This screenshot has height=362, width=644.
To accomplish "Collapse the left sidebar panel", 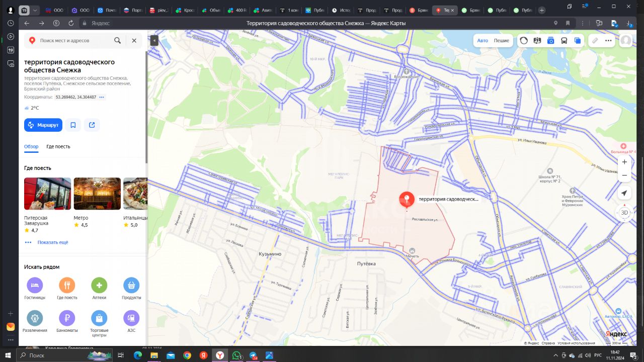I will coord(154,41).
